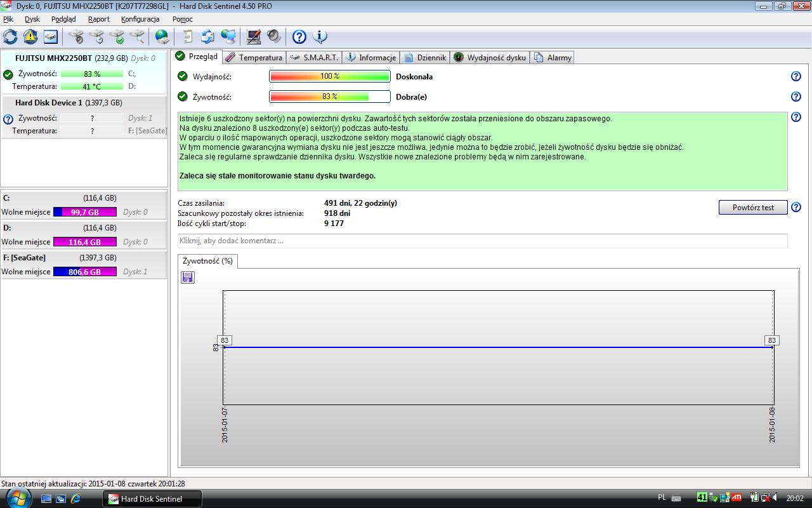Click the floppy save icon above the chart
Viewport: 812px width, 508px height.
pyautogui.click(x=188, y=277)
